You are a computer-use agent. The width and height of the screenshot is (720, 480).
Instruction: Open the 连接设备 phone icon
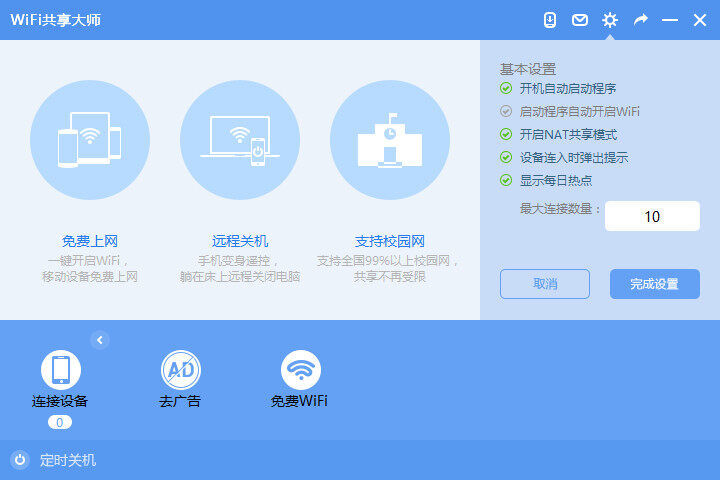pyautogui.click(x=61, y=369)
